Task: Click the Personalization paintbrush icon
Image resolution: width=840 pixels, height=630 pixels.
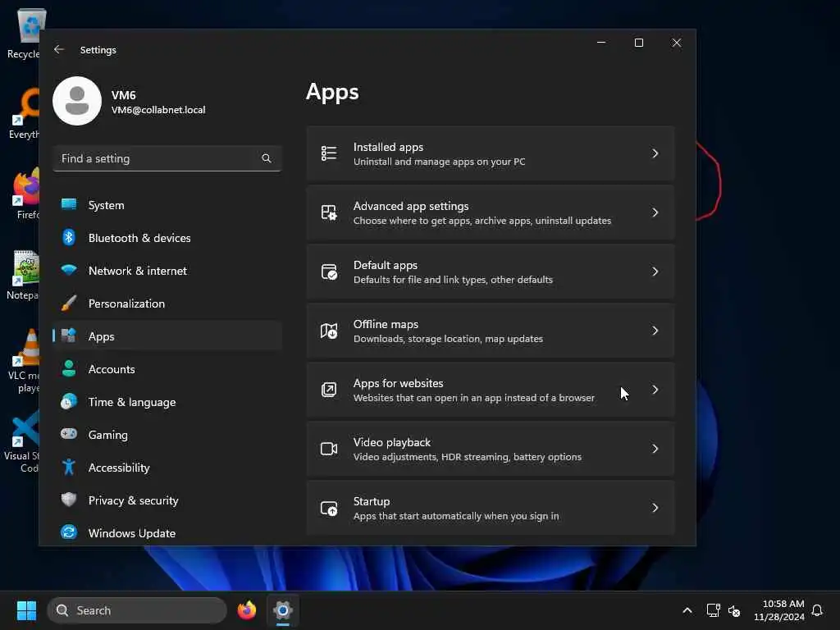Action: coord(69,304)
